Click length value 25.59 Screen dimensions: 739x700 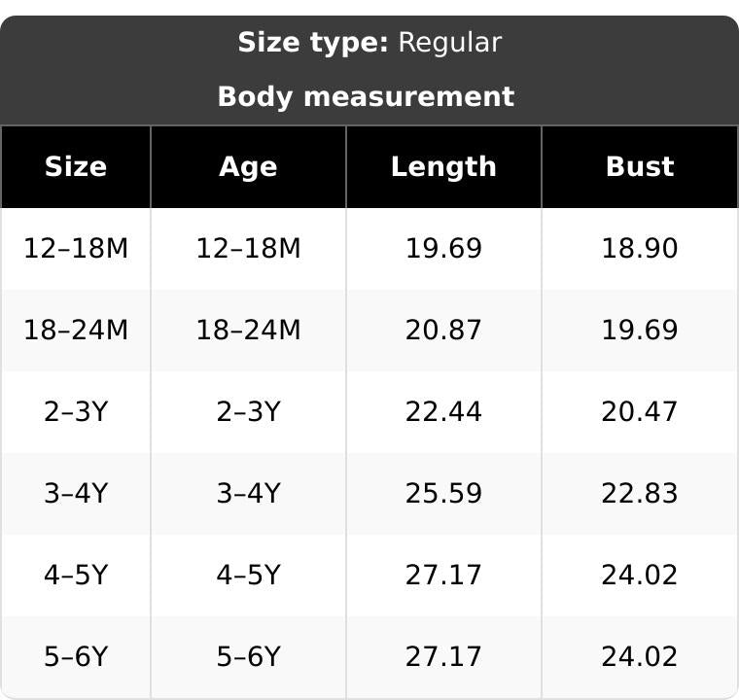444,494
